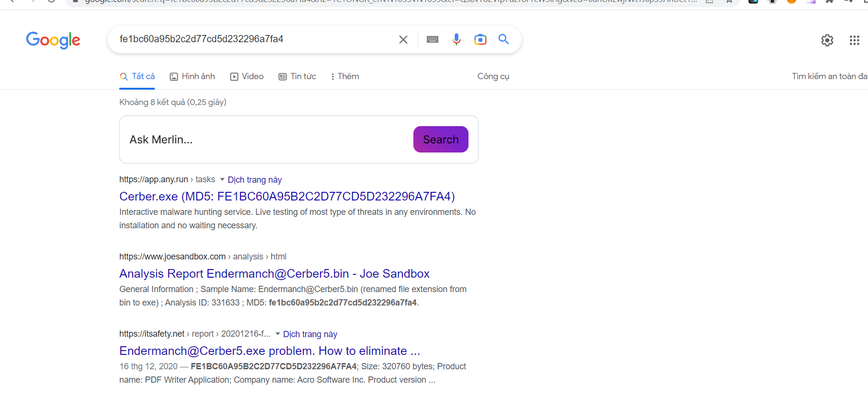The image size is (868, 411).
Task: Open the Cerber.exe MD5 result link
Action: (287, 196)
